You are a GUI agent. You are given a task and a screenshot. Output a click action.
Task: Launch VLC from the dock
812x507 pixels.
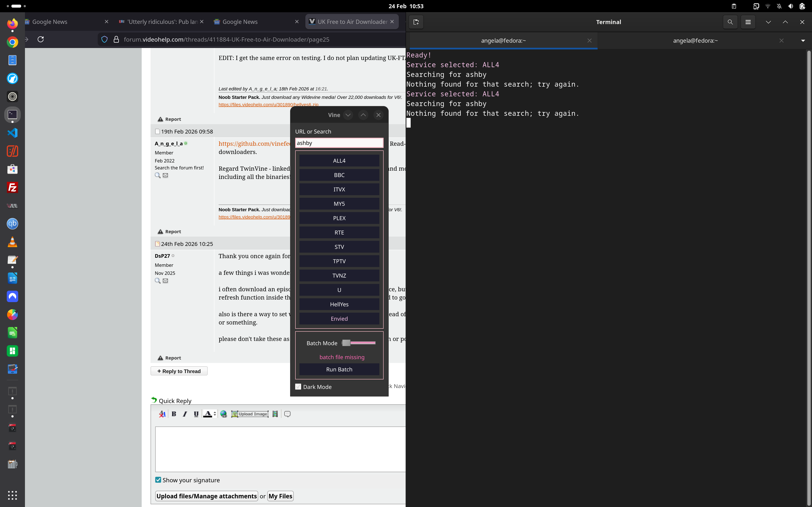[x=12, y=242]
